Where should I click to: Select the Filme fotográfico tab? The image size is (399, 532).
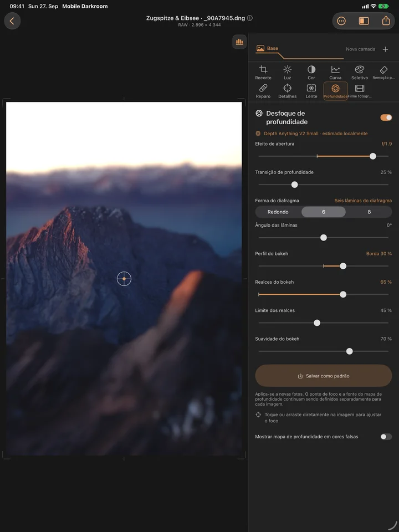[x=359, y=91]
